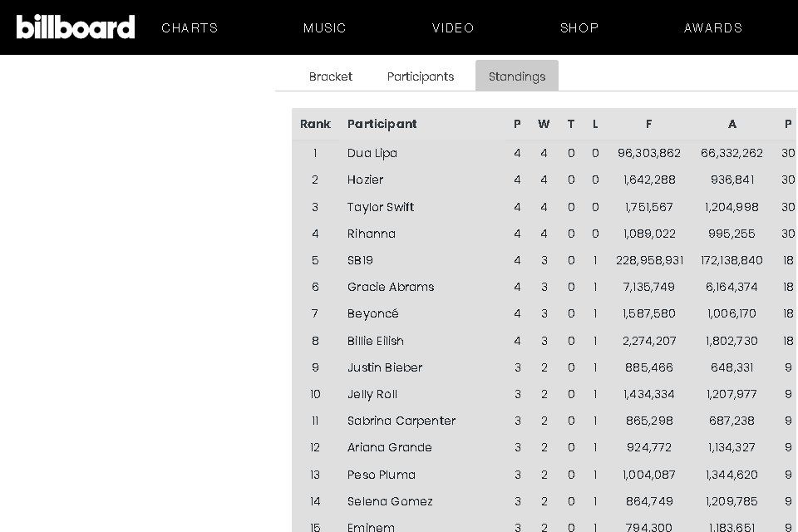The image size is (798, 532).
Task: Click value 1,204,998 for Taylor Swift
Action: click(x=731, y=207)
